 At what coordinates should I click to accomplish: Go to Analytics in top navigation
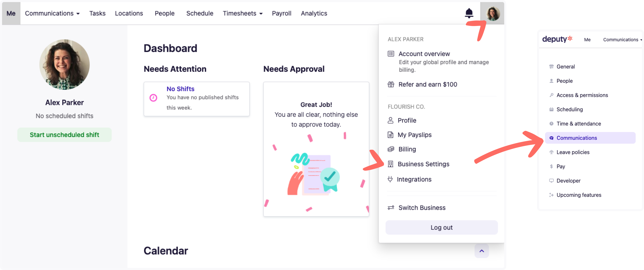(x=314, y=13)
